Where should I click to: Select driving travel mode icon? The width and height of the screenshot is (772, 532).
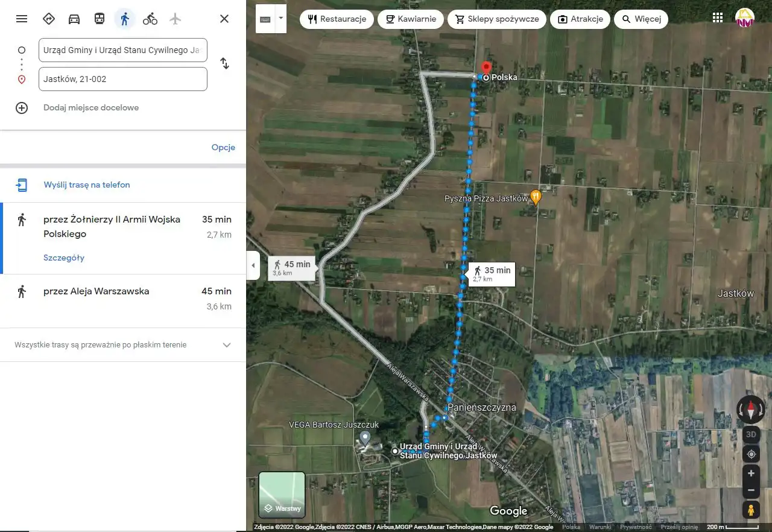pos(74,19)
